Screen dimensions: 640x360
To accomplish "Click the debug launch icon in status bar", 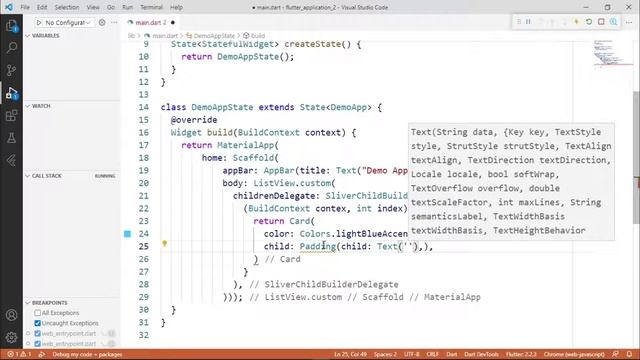I will click(42, 354).
